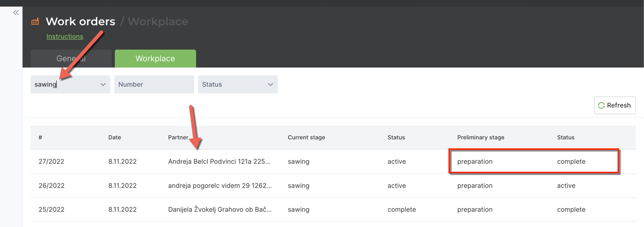The width and height of the screenshot is (644, 227).
Task: Open work order 27/2022
Action: pyautogui.click(x=51, y=161)
